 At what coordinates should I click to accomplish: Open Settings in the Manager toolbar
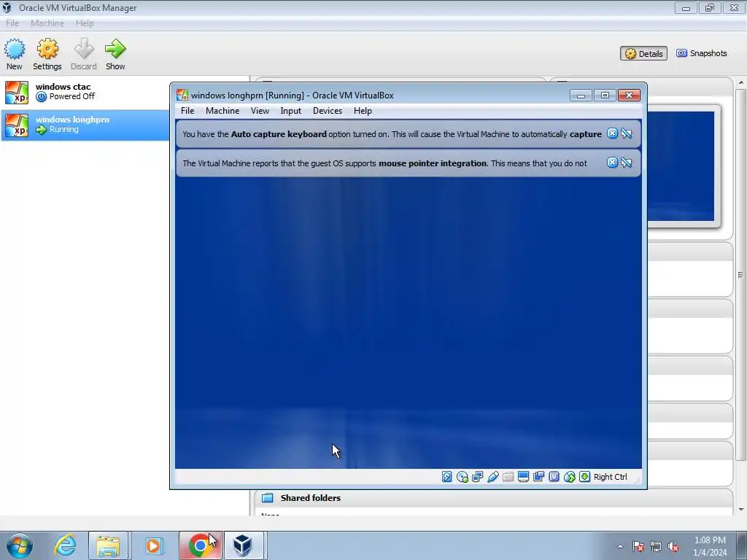click(x=47, y=54)
